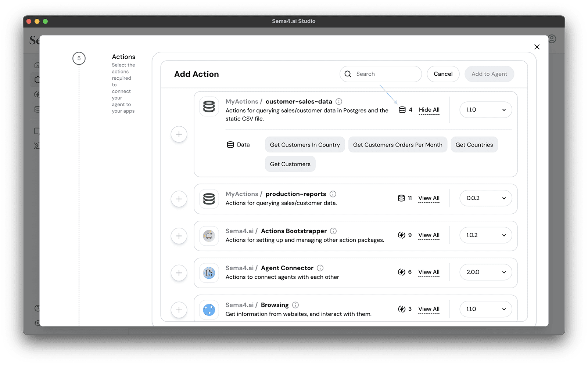Image resolution: width=588 pixels, height=365 pixels.
Task: Click the Actions Bootstrapper package icon
Action: [x=209, y=236]
